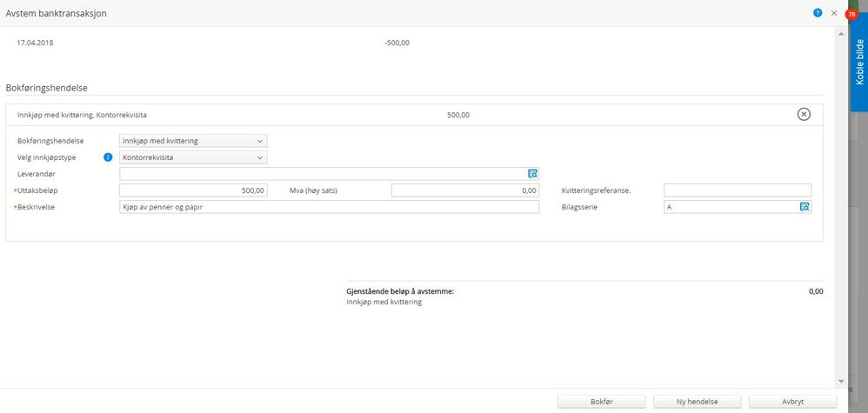Screen dimensions: 868x413
Task: Open the Bokføringshendelse dropdown
Action: (193, 141)
